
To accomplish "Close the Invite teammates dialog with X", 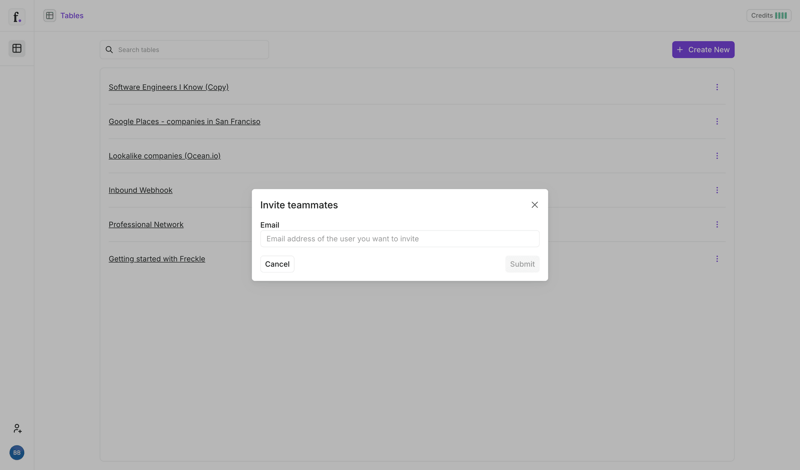I will [x=534, y=205].
